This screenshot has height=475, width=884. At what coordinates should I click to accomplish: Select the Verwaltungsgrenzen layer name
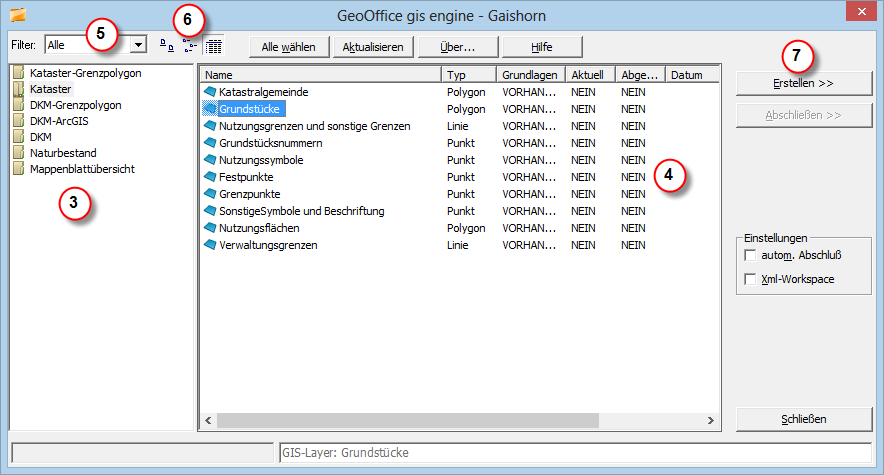[x=268, y=245]
